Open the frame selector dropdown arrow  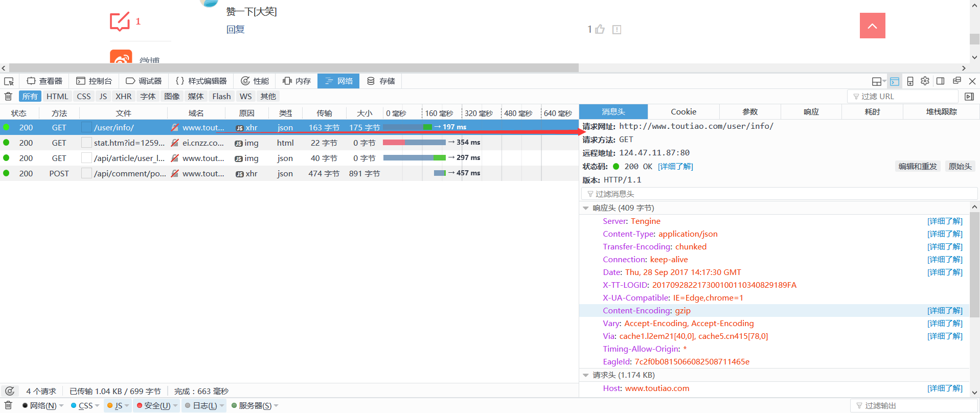point(884,82)
